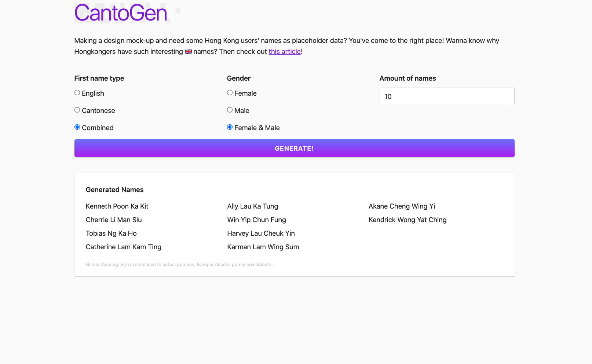Click the name Tobias Ng Ka Ho
592x364 pixels.
111,234
